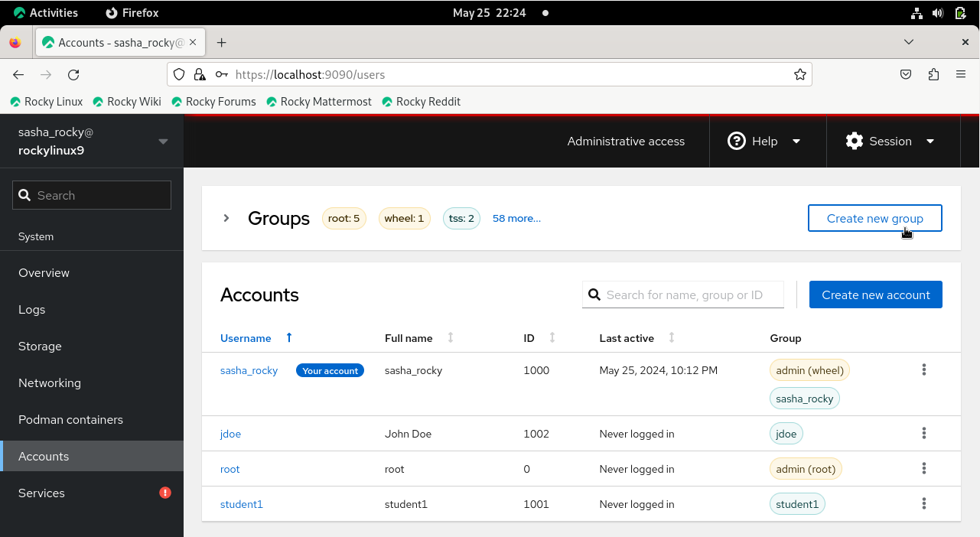Open the Firefox hamburger application menu
Viewport: 980px width, 537px height.
tap(961, 74)
